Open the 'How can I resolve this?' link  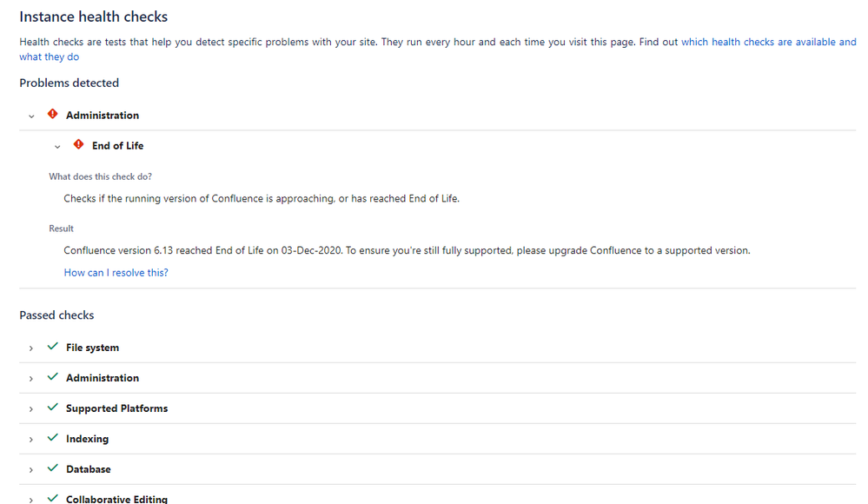pos(116,273)
